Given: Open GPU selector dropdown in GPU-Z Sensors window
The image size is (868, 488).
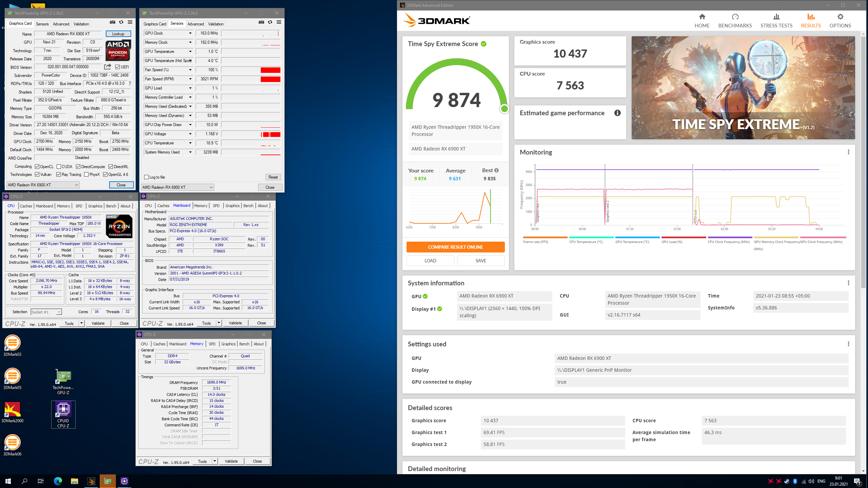Looking at the screenshot, I should click(x=177, y=187).
